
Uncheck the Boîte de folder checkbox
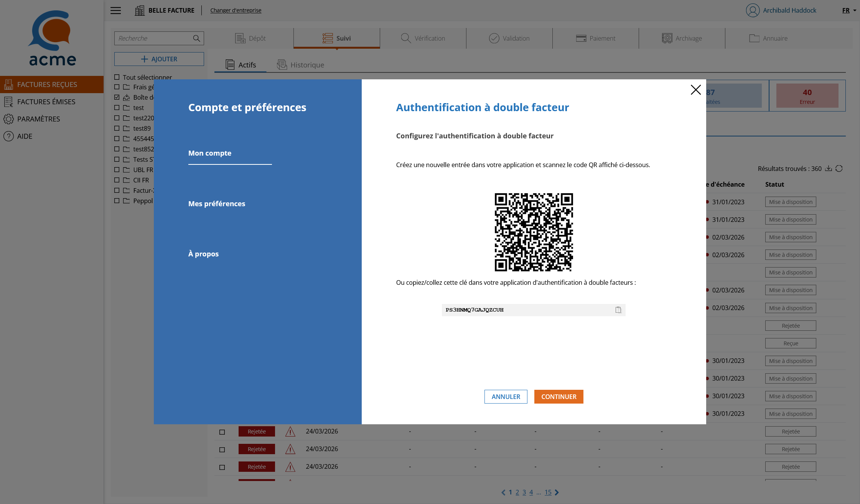point(117,97)
